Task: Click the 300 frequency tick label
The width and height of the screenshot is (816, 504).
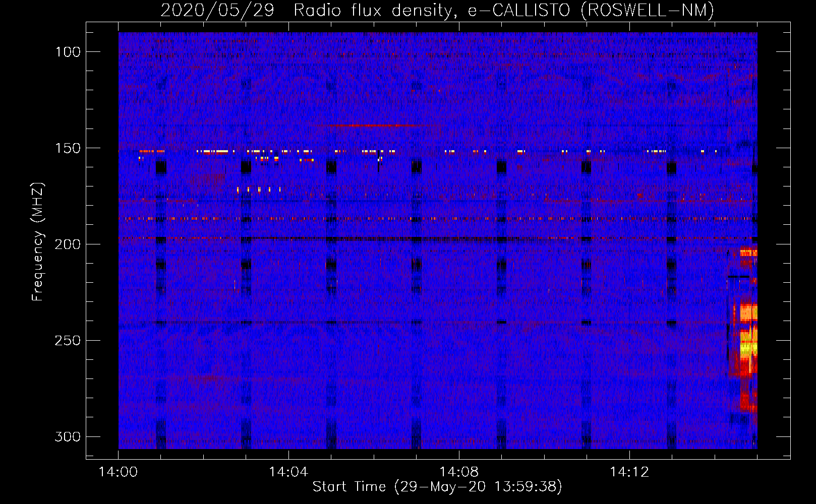Action: tap(68, 436)
